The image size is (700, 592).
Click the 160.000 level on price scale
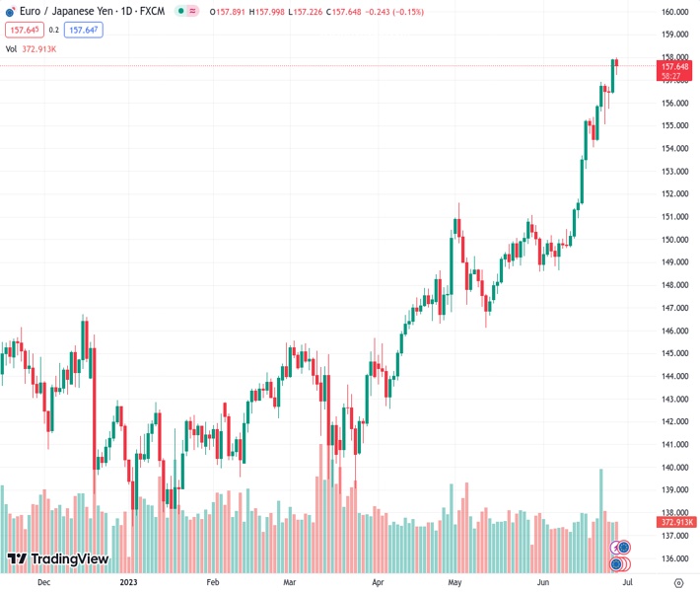tap(674, 12)
